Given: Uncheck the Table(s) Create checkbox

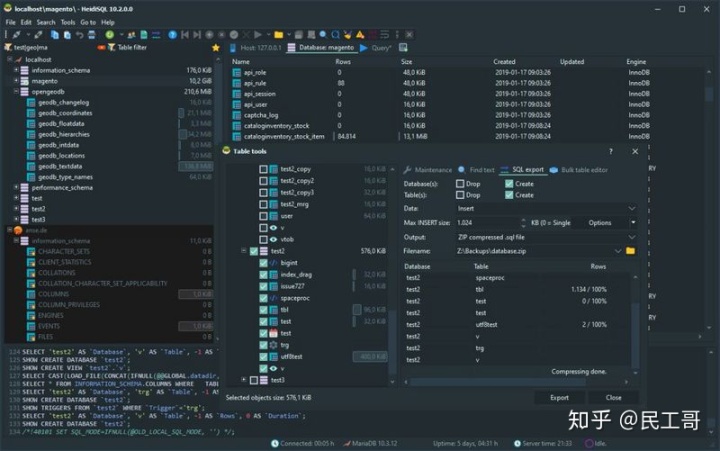Looking at the screenshot, I should pos(509,195).
